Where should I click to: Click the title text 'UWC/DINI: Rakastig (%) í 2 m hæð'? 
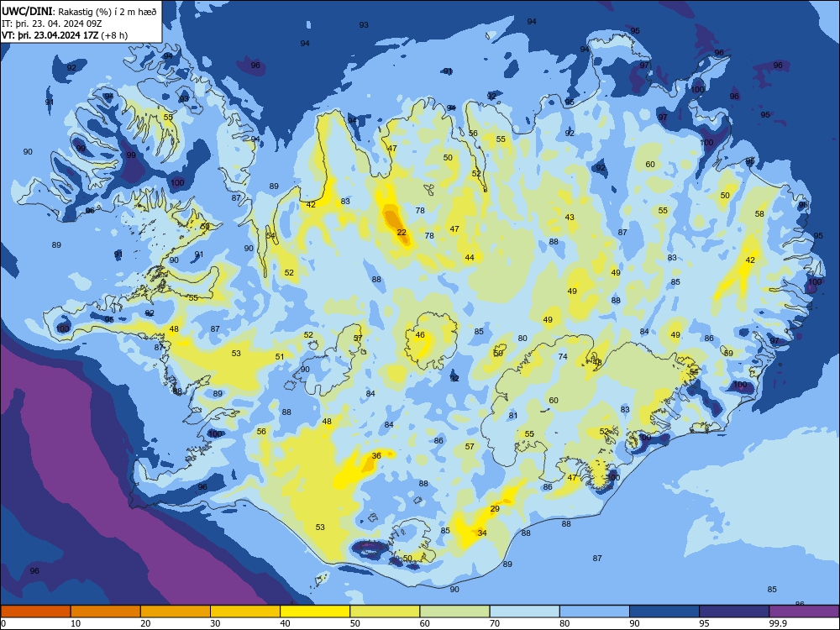coord(79,11)
